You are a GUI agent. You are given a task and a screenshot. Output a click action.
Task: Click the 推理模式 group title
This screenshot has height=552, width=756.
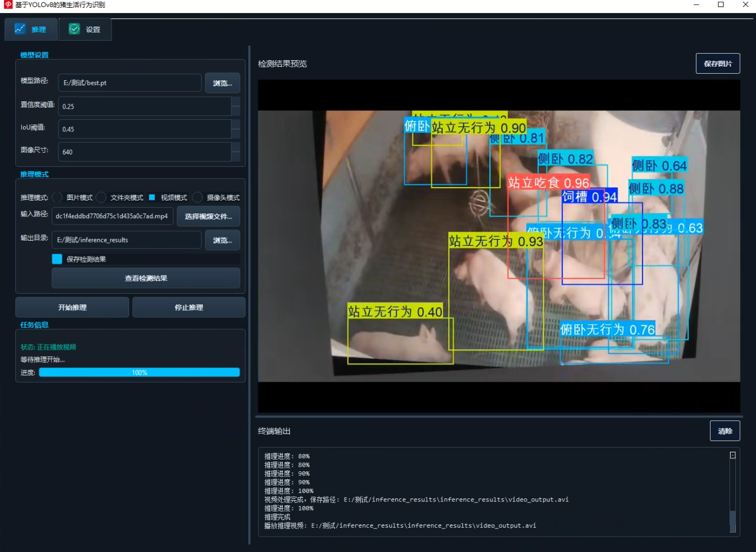34,175
